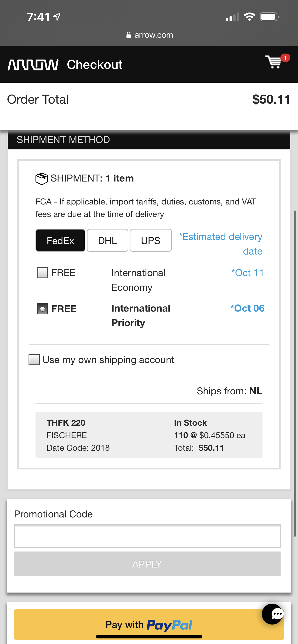This screenshot has height=644, width=298.
Task: Tap the lock icon beside arrow.com
Action: pos(128,35)
